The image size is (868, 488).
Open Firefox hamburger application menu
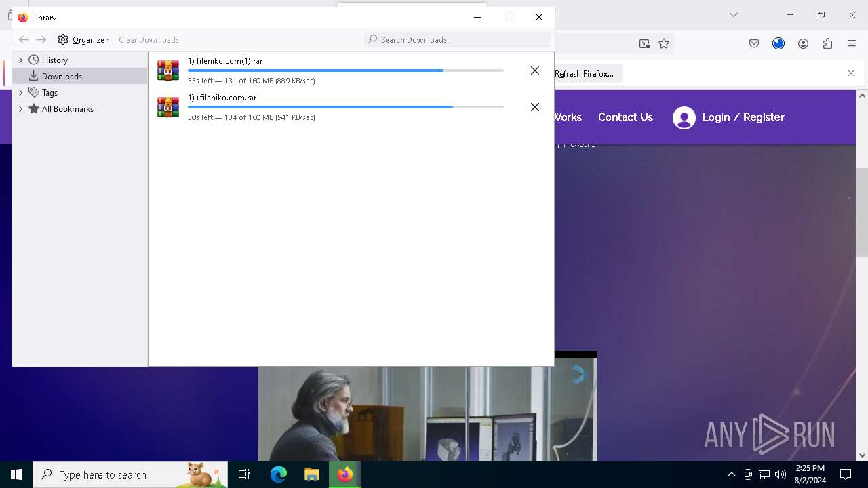point(852,43)
